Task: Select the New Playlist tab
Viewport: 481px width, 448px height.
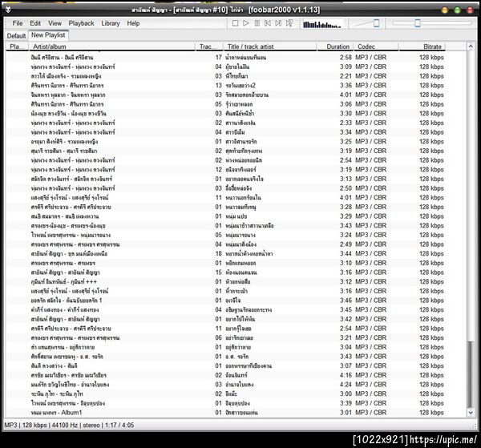Action: (x=48, y=35)
